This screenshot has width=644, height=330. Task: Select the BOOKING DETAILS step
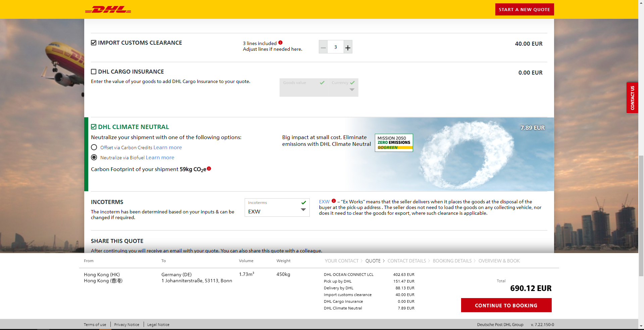point(452,261)
